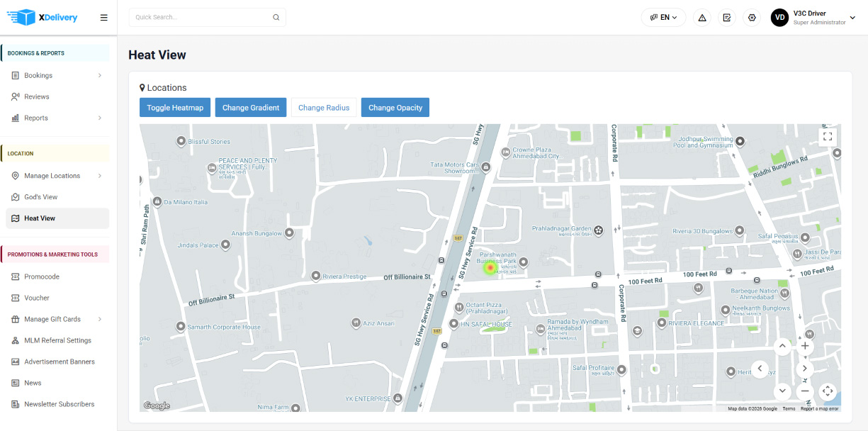The width and height of the screenshot is (868, 431).
Task: Focus the Quick Search input field
Action: pyautogui.click(x=207, y=18)
